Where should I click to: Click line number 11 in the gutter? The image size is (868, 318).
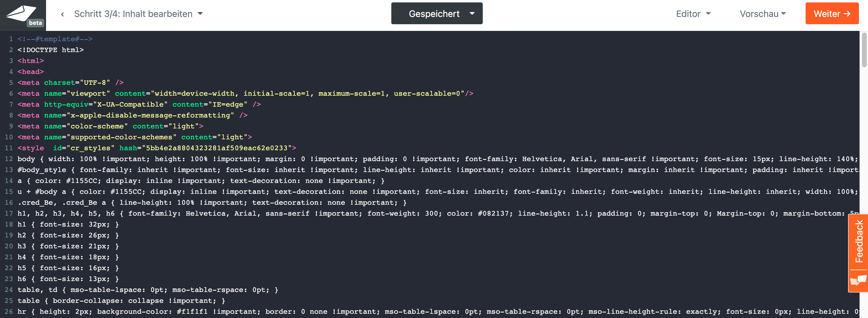click(x=9, y=148)
